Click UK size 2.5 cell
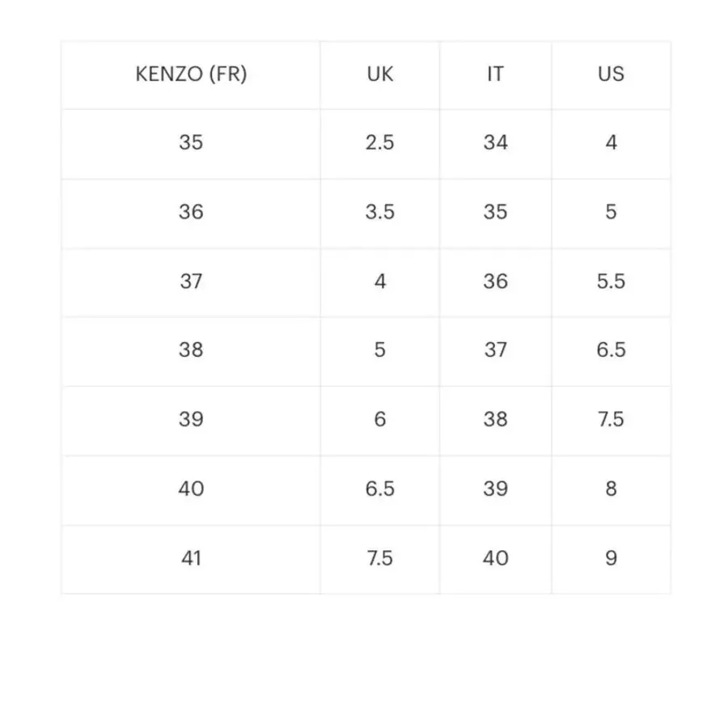This screenshot has width=728, height=728. click(x=380, y=142)
